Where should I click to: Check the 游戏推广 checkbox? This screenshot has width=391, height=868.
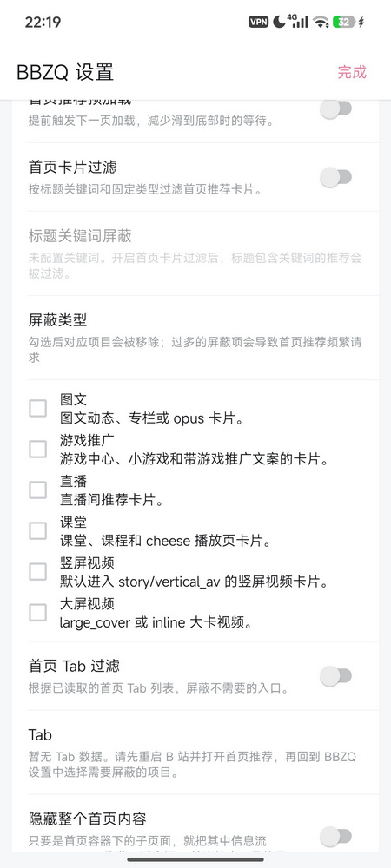[37, 449]
